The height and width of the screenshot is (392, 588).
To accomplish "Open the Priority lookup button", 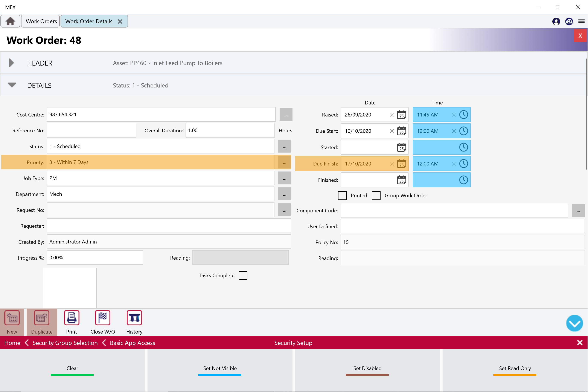I will pyautogui.click(x=285, y=162).
